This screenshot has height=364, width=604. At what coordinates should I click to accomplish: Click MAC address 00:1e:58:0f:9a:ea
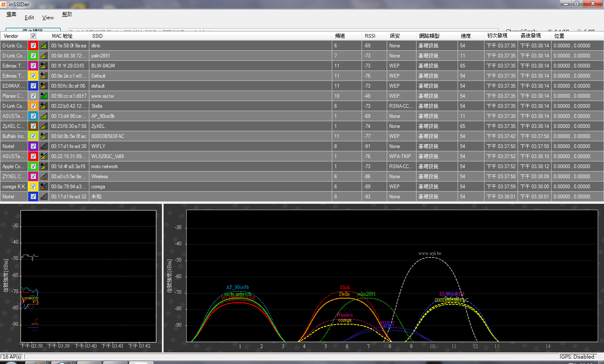[x=69, y=46]
